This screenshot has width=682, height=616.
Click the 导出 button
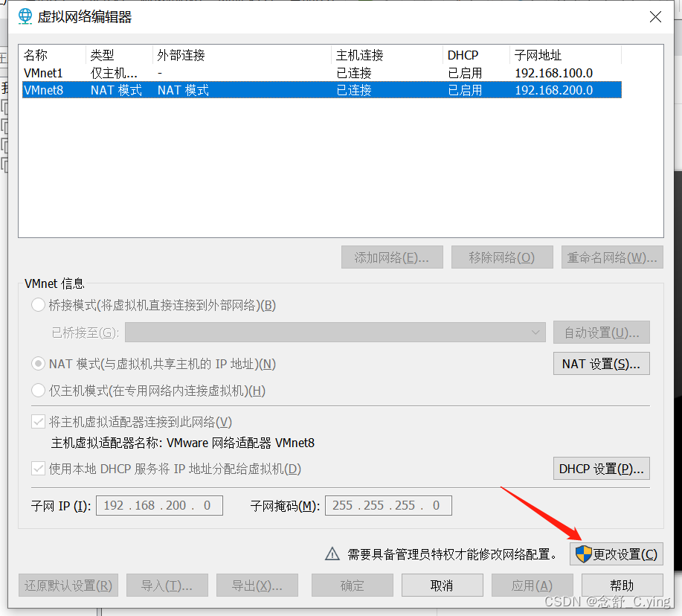pyautogui.click(x=257, y=585)
